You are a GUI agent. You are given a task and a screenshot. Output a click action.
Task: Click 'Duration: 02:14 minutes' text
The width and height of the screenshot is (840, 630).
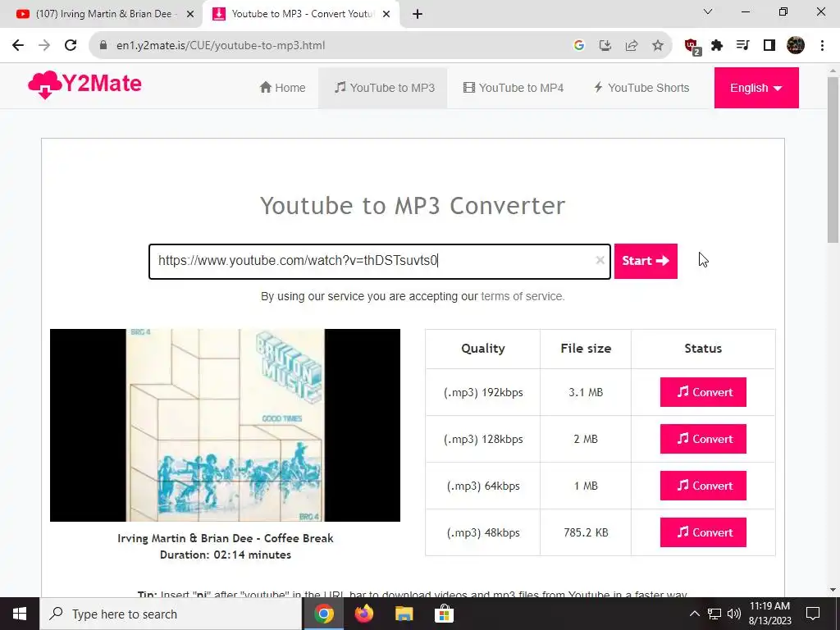click(x=225, y=555)
